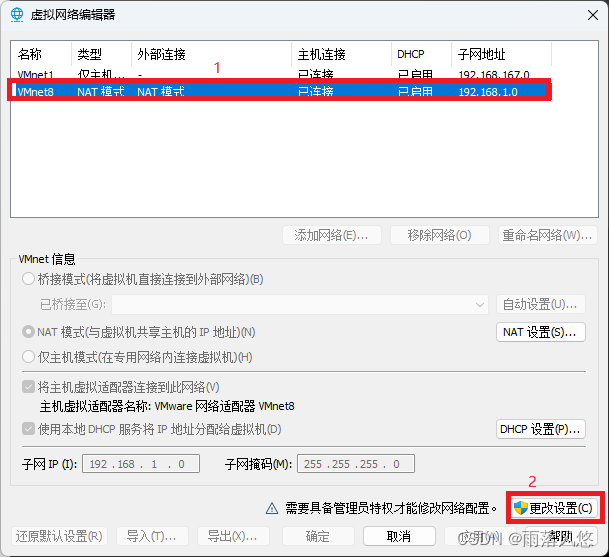Click the 192.168.167.0 subnet address cell
The height and width of the screenshot is (557, 609).
click(494, 74)
